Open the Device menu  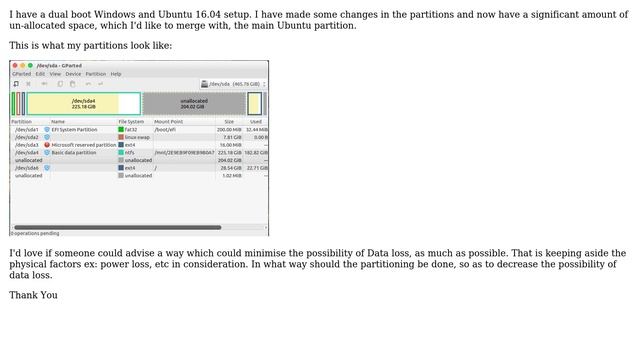pos(73,74)
